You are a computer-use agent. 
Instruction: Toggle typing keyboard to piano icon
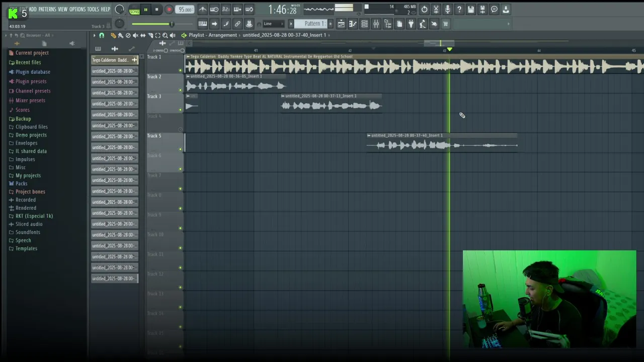click(203, 24)
